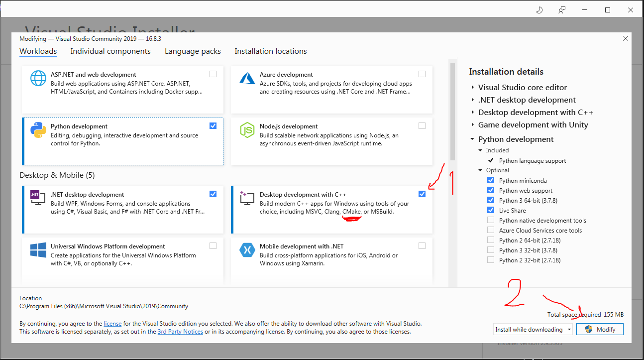Toggle the Desktop development with C++ checkbox
644x360 pixels.
(x=422, y=194)
